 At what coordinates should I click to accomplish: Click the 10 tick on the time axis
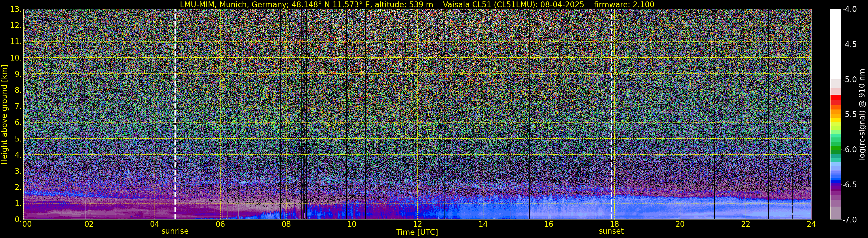(352, 224)
